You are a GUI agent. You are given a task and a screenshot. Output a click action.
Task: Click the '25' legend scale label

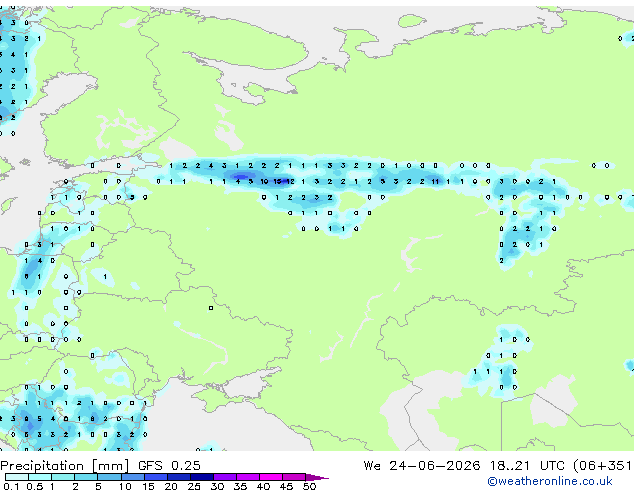[x=194, y=486]
